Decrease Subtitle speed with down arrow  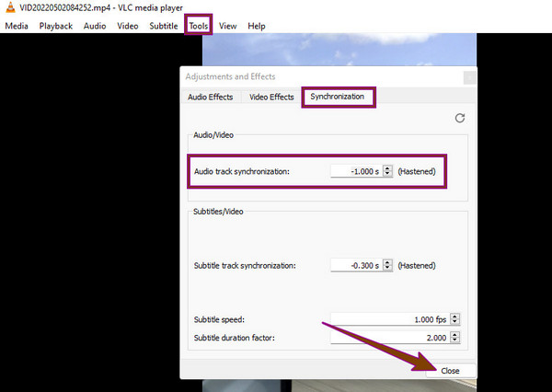click(x=454, y=322)
